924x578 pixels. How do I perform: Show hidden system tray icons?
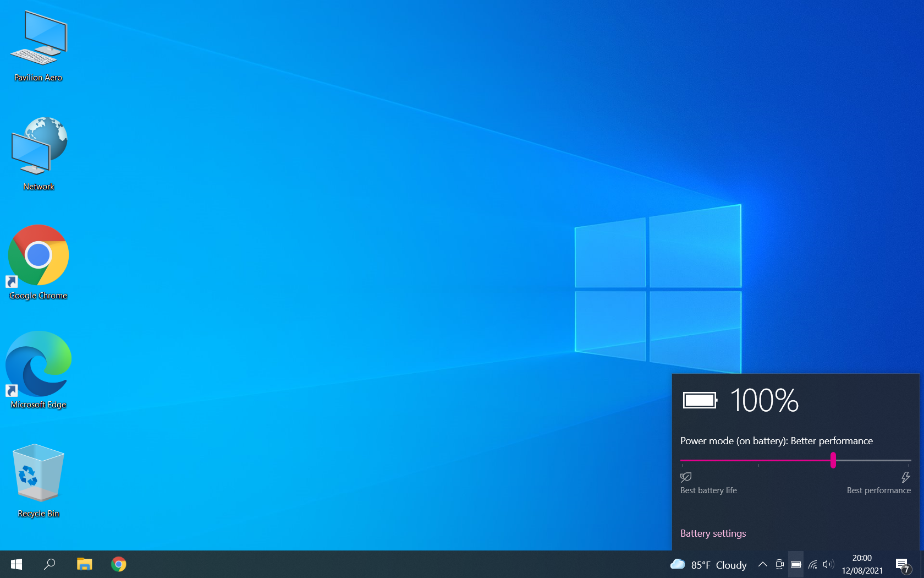tap(763, 564)
